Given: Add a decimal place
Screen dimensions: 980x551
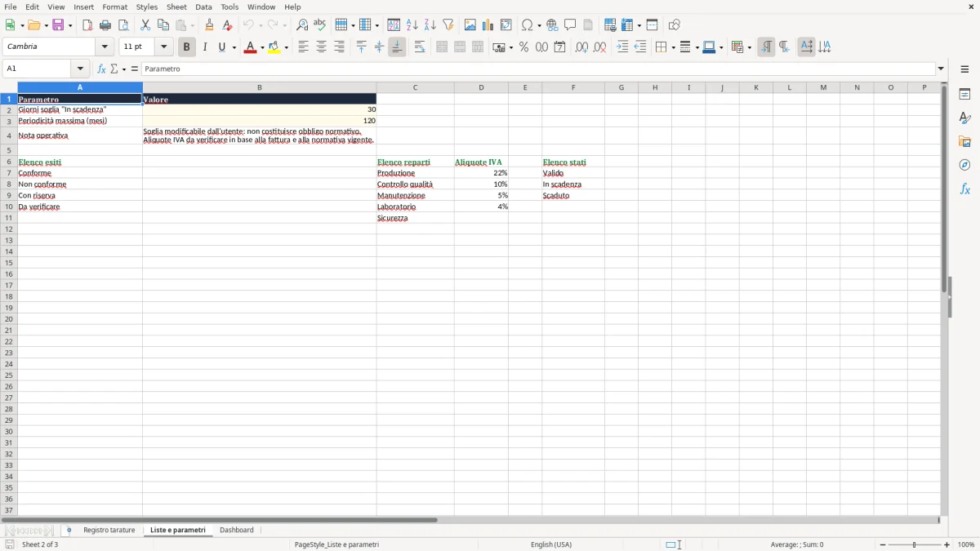Looking at the screenshot, I should (581, 47).
